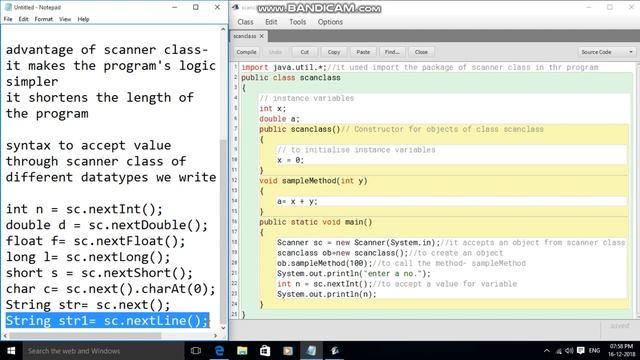Image resolution: width=640 pixels, height=360 pixels.
Task: Click 'public static void main()' code line
Action: click(x=316, y=222)
